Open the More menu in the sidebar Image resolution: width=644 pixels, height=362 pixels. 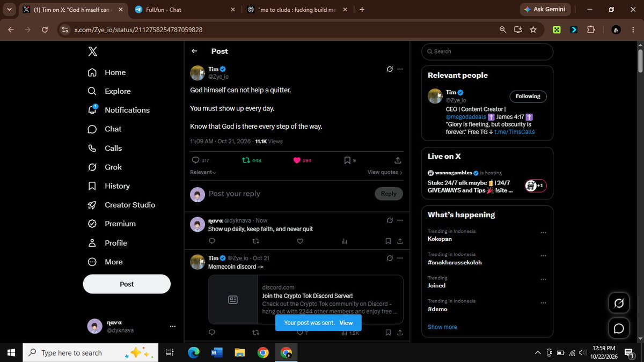pos(105,262)
